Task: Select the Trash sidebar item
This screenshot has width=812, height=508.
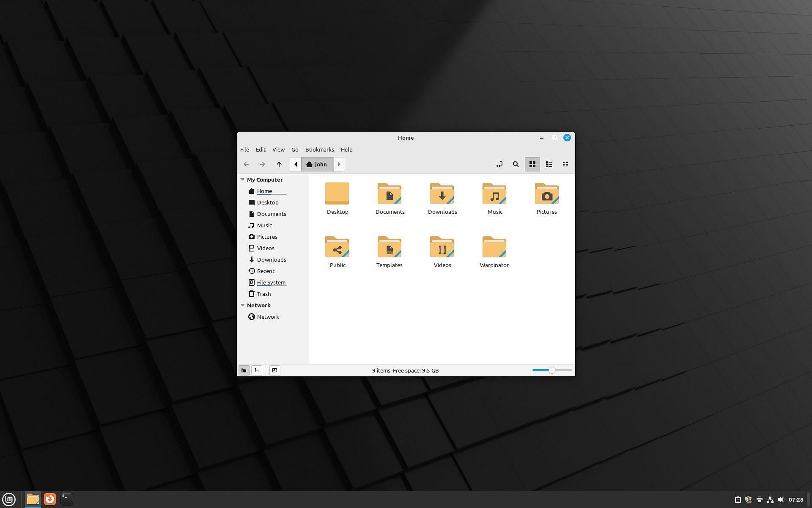Action: (263, 293)
